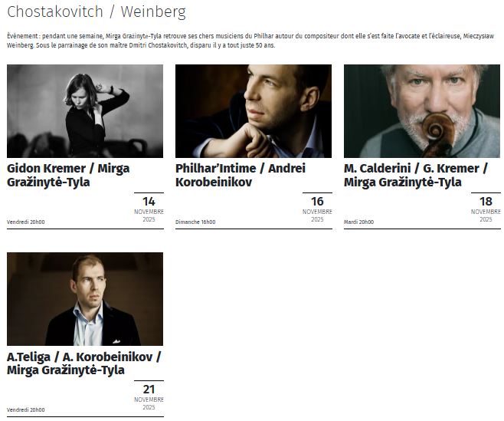The image size is (504, 421).
Task: Select the 16 Novembre 2025 date block
Action: pos(317,209)
